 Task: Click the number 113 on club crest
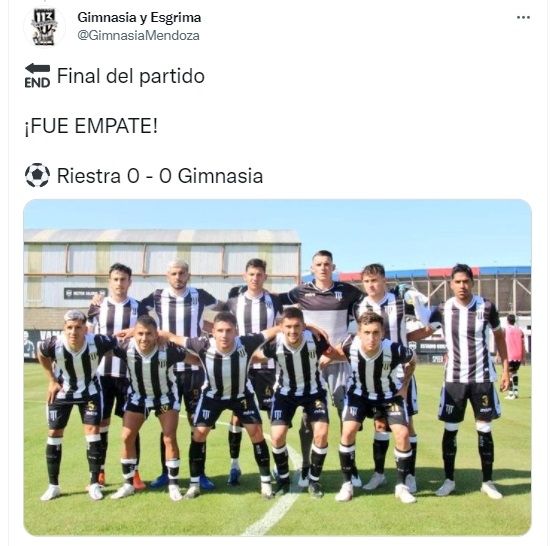[45, 16]
